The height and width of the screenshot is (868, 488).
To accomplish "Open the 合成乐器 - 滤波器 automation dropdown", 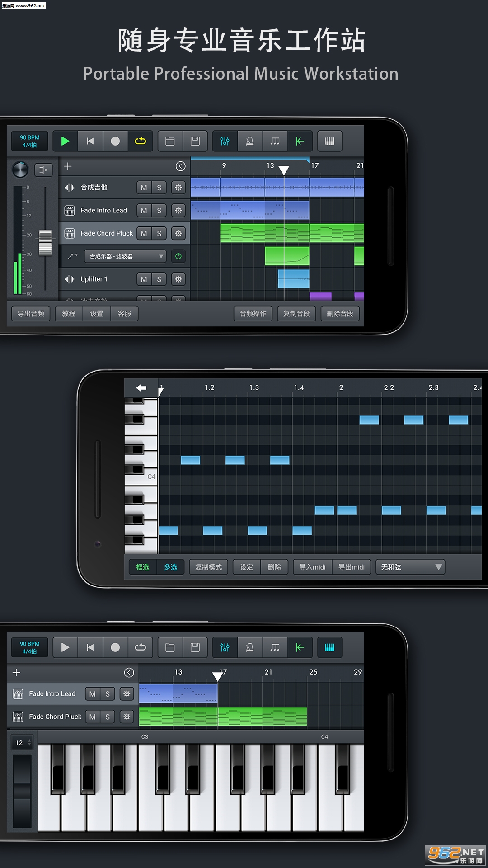I will tap(125, 256).
